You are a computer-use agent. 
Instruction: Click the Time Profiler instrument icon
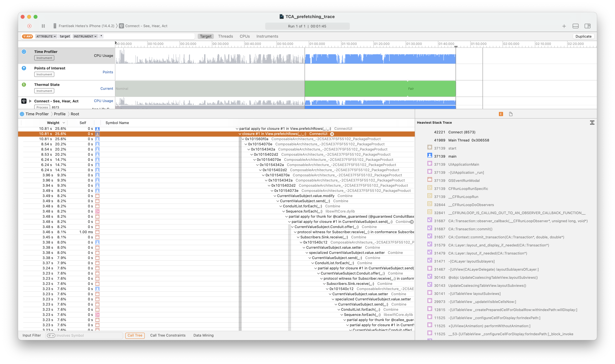24,52
